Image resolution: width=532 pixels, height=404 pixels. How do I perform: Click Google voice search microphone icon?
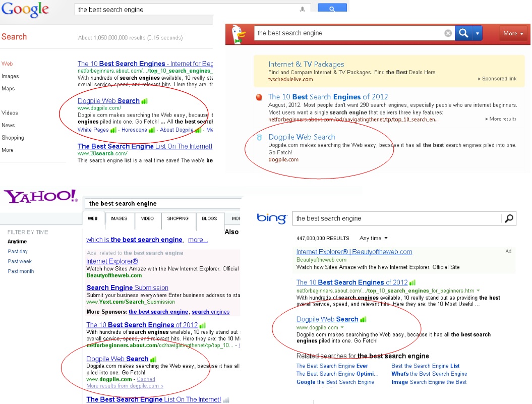point(302,9)
